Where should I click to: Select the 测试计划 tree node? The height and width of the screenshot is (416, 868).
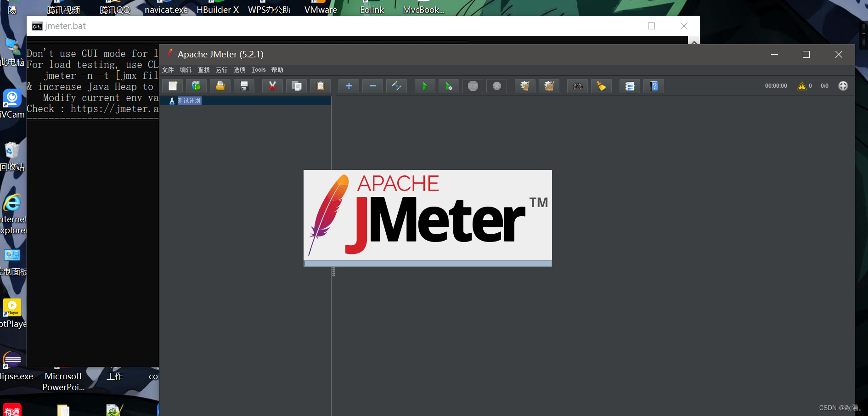189,101
